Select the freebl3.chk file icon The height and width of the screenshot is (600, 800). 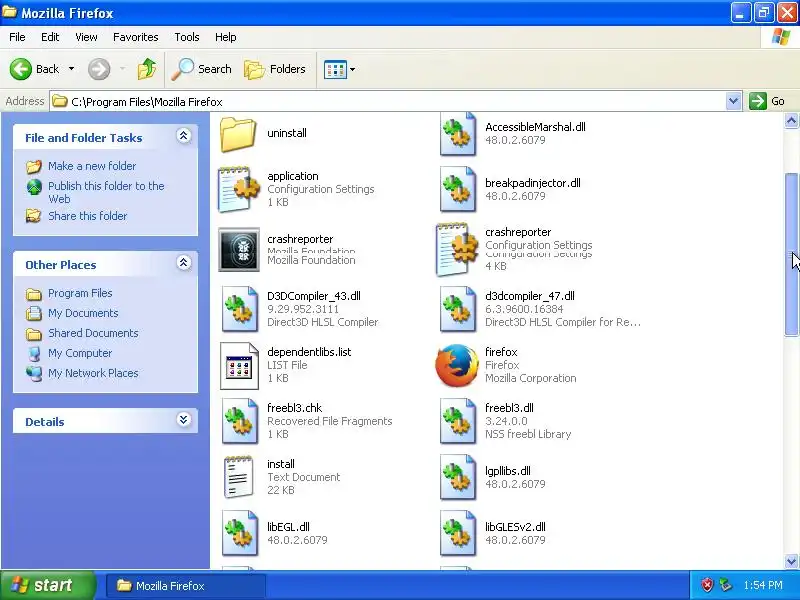pyautogui.click(x=239, y=421)
